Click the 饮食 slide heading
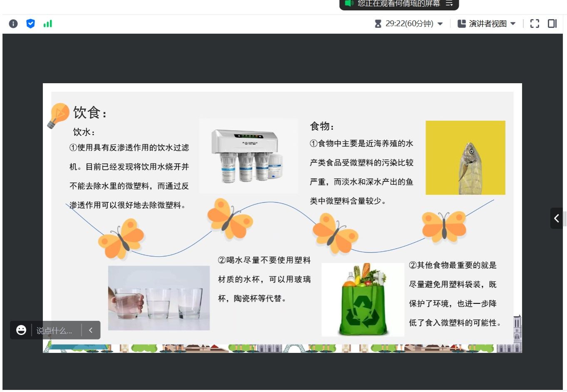 (90, 112)
